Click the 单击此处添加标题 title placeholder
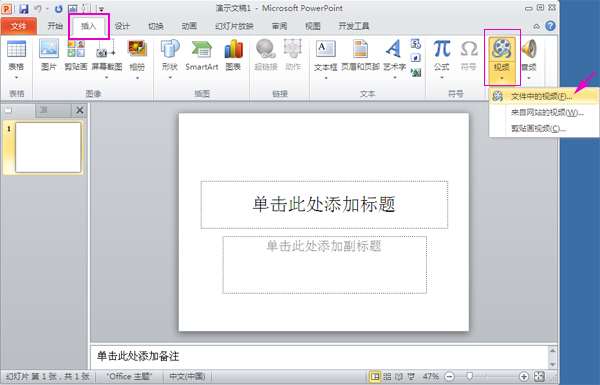600x385 pixels. pos(324,205)
